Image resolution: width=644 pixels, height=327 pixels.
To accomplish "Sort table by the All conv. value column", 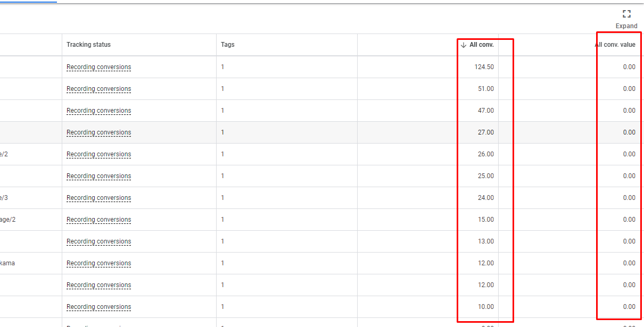I will pyautogui.click(x=616, y=45).
